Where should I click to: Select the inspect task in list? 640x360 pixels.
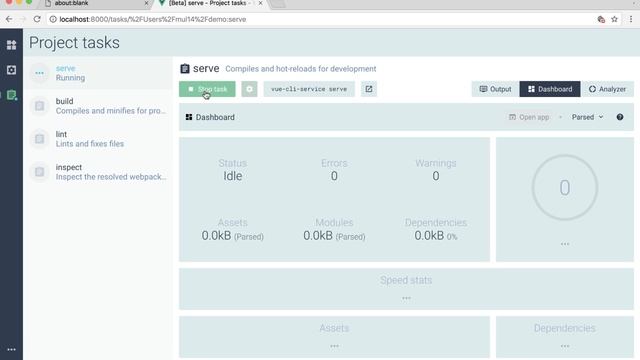pyautogui.click(x=98, y=172)
